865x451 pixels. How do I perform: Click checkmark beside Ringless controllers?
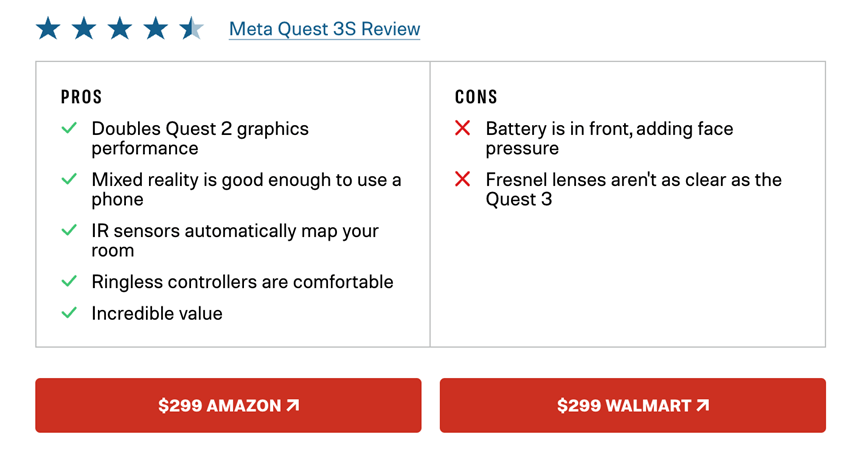pos(69,281)
